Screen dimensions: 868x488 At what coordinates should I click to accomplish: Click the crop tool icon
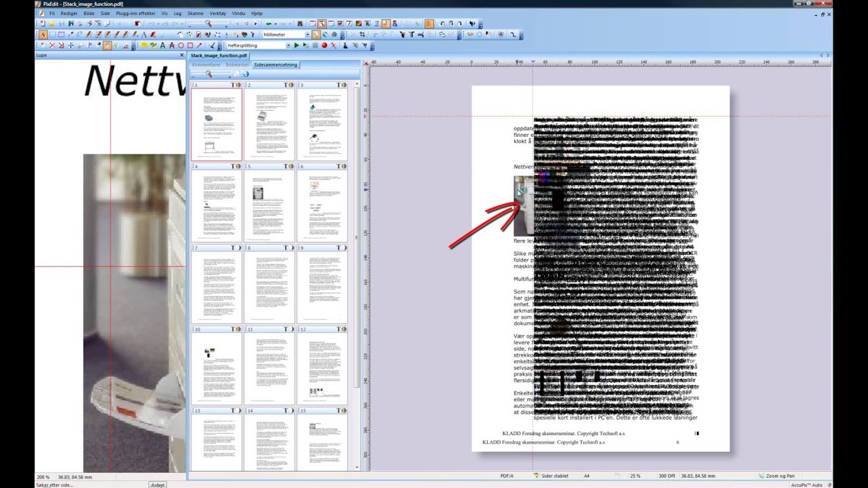click(362, 35)
